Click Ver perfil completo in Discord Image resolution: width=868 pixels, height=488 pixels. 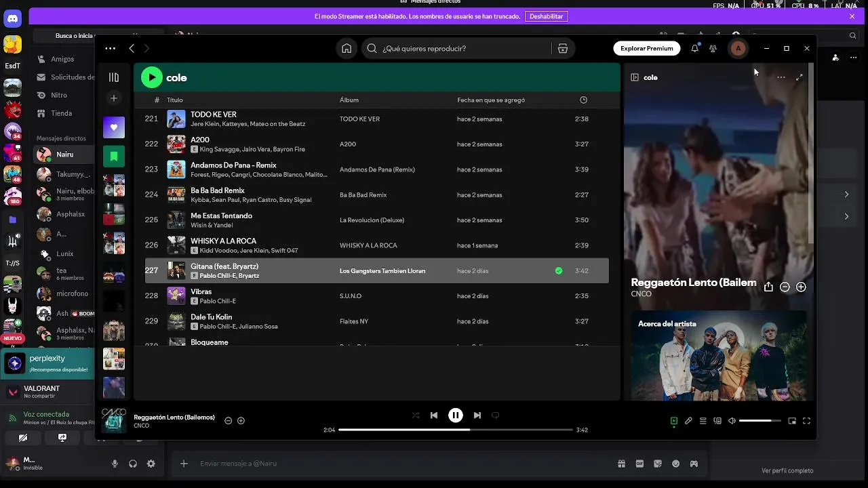pyautogui.click(x=787, y=470)
